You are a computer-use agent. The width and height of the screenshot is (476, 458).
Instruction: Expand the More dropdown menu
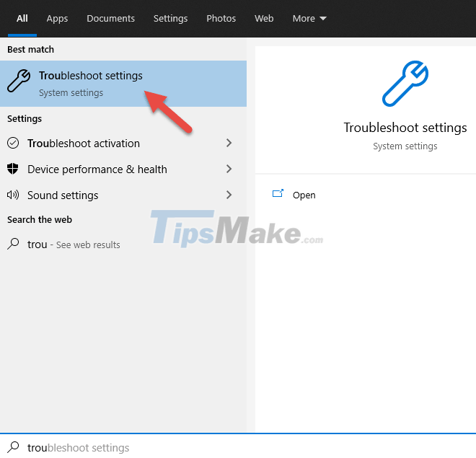click(x=309, y=19)
